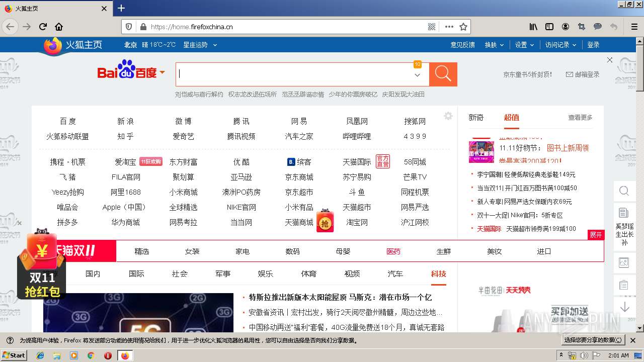644x362 pixels.
Task: Open headline 特斯拉推出新版本太阳能屋顶
Action: [x=341, y=297]
